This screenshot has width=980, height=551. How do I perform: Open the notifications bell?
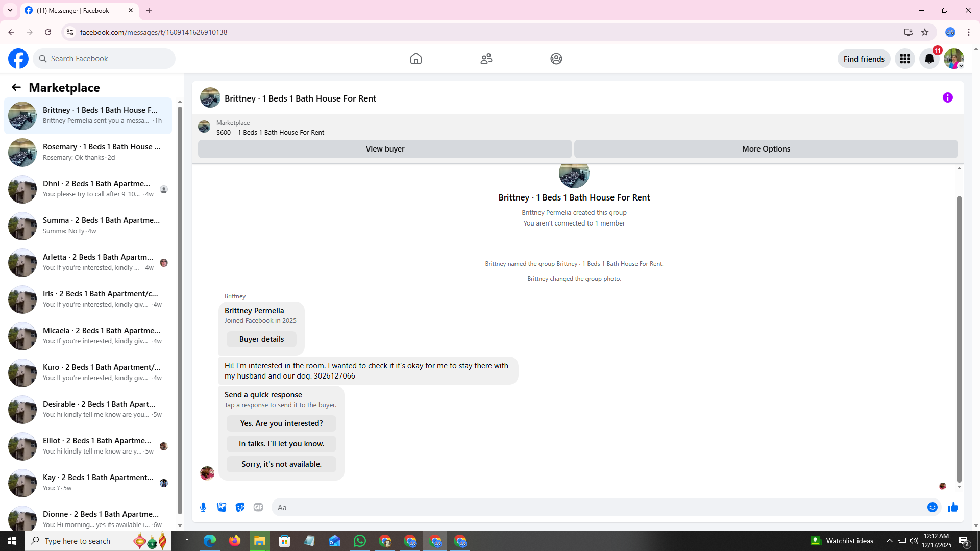[929, 59]
